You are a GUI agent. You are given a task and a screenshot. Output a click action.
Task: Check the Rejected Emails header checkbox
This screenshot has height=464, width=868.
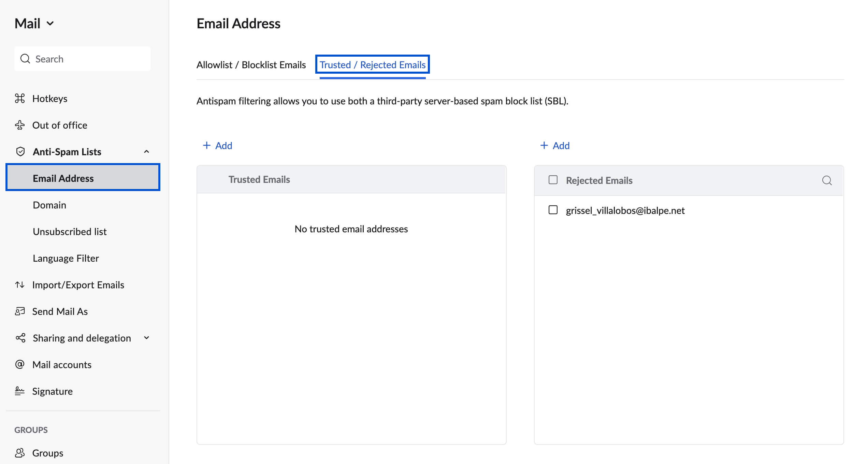552,180
